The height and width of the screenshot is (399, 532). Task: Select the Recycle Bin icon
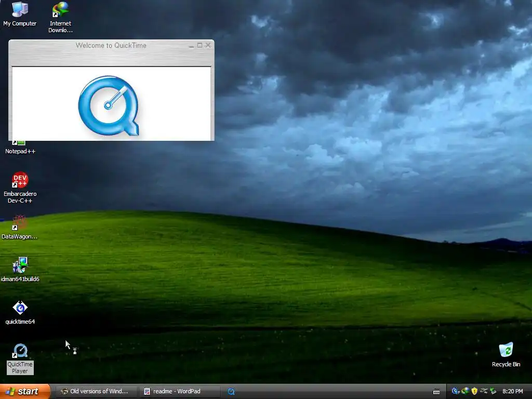[x=506, y=354]
